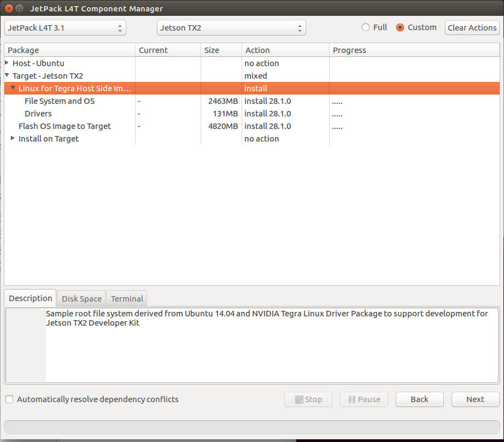This screenshot has width=504, height=442.
Task: Go Back to the previous step
Action: click(x=419, y=399)
